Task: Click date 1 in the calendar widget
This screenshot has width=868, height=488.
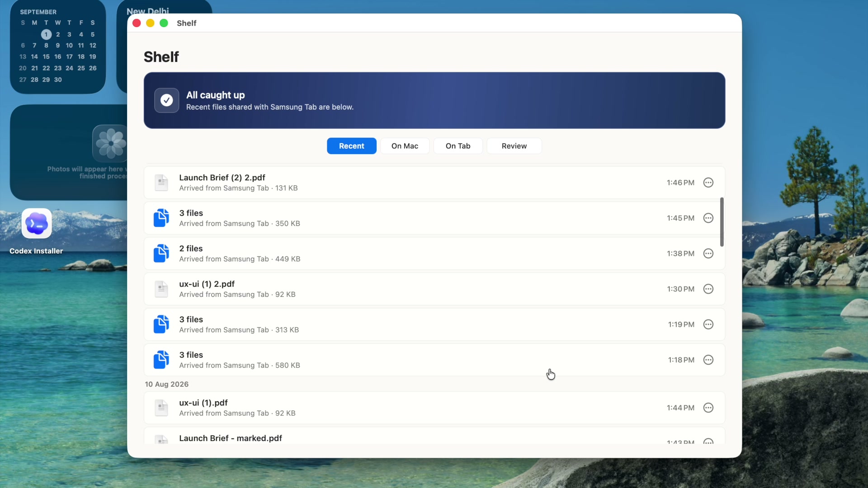Action: [x=46, y=34]
